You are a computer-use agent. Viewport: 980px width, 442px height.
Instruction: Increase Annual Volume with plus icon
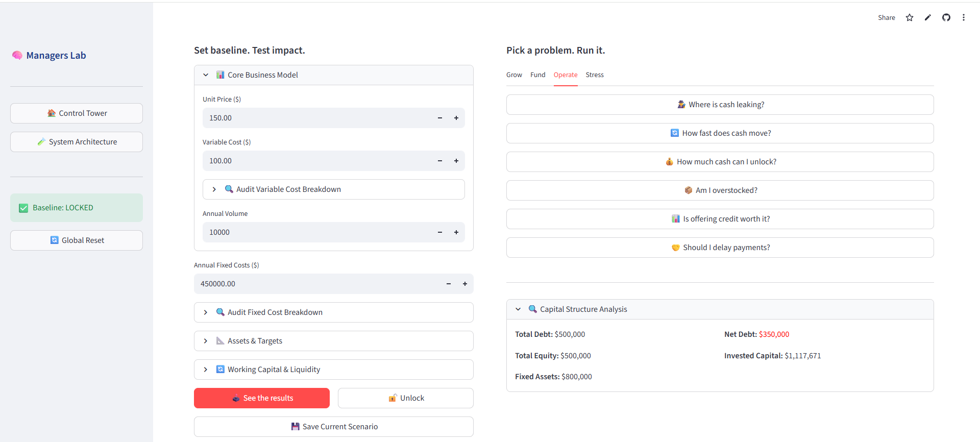(x=456, y=232)
